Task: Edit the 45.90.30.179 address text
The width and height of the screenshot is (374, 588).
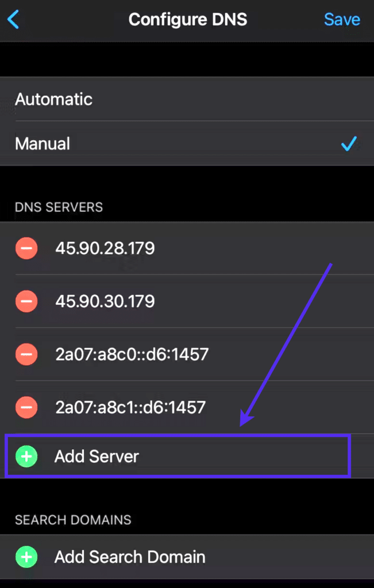Action: [105, 301]
